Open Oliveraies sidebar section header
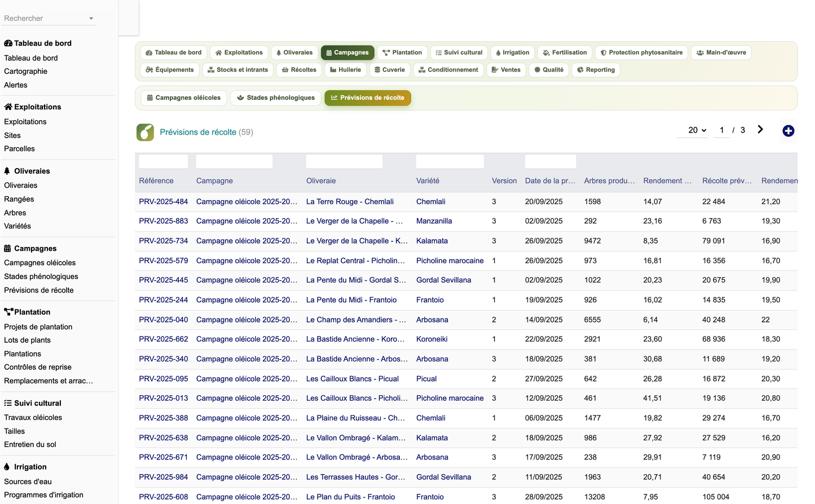The image size is (815, 504). [27, 171]
